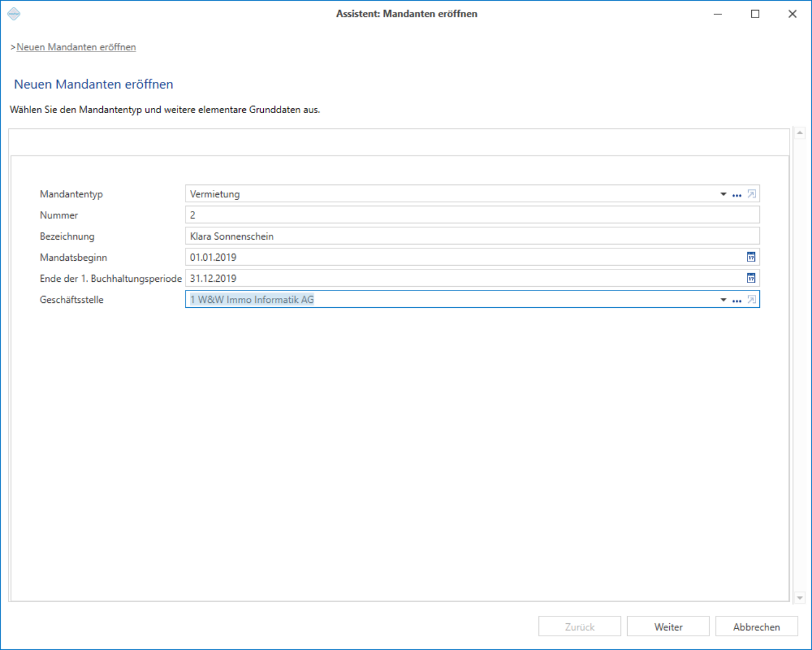The width and height of the screenshot is (812, 650).
Task: Click the Weiter button
Action: 668,626
